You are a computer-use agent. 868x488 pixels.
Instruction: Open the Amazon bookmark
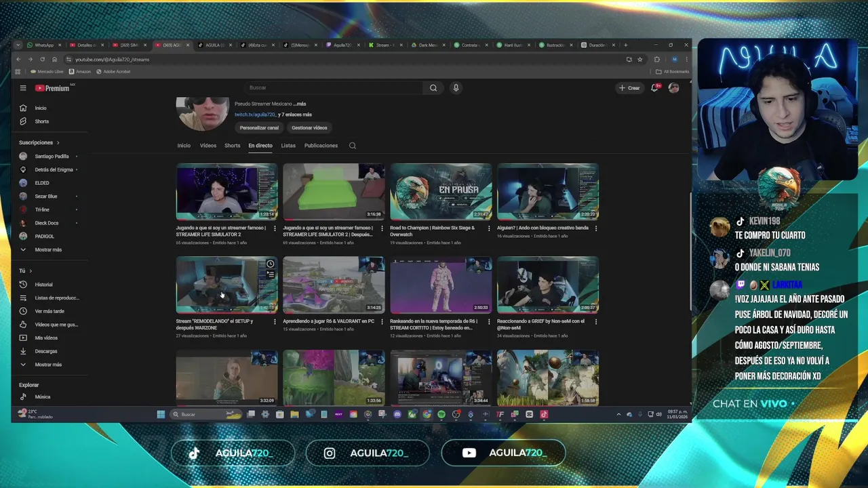tap(79, 71)
